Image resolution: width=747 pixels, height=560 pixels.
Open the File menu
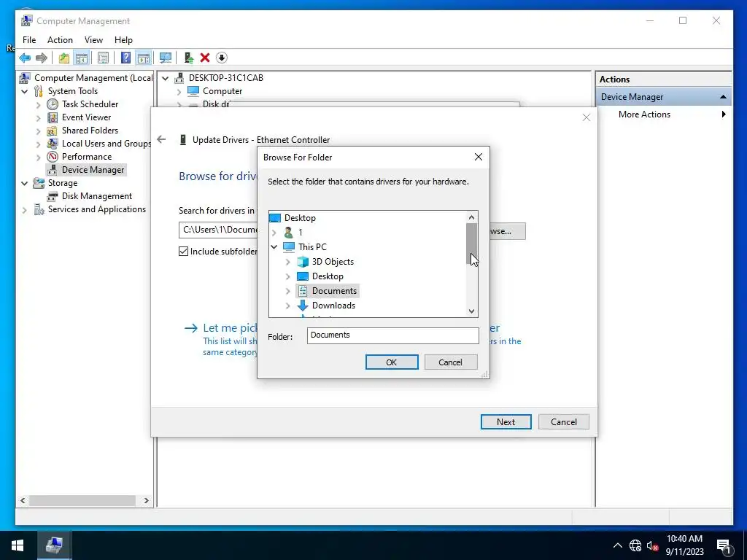coord(29,40)
